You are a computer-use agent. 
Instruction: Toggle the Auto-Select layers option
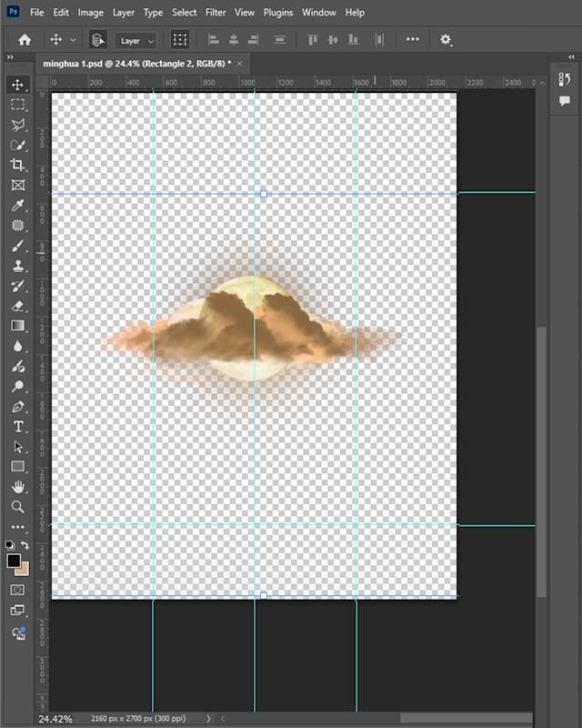[x=97, y=40]
